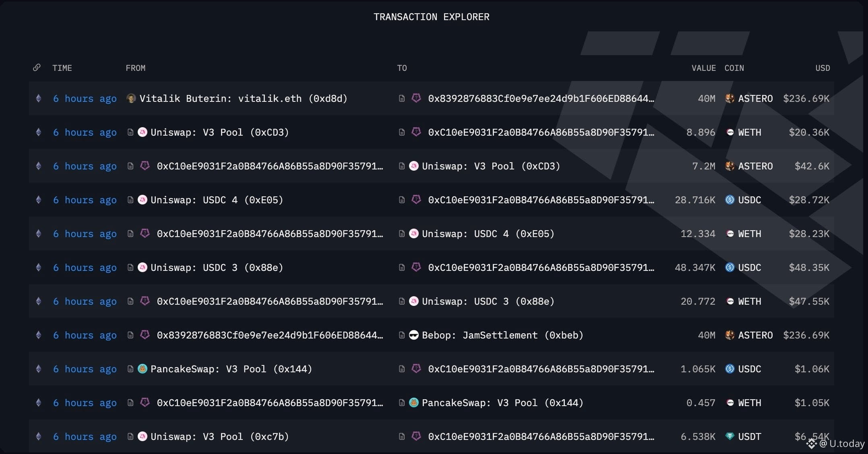Click the USDT tether icon on the bottom row
Viewport: 868px width, 454px height.
tap(730, 436)
